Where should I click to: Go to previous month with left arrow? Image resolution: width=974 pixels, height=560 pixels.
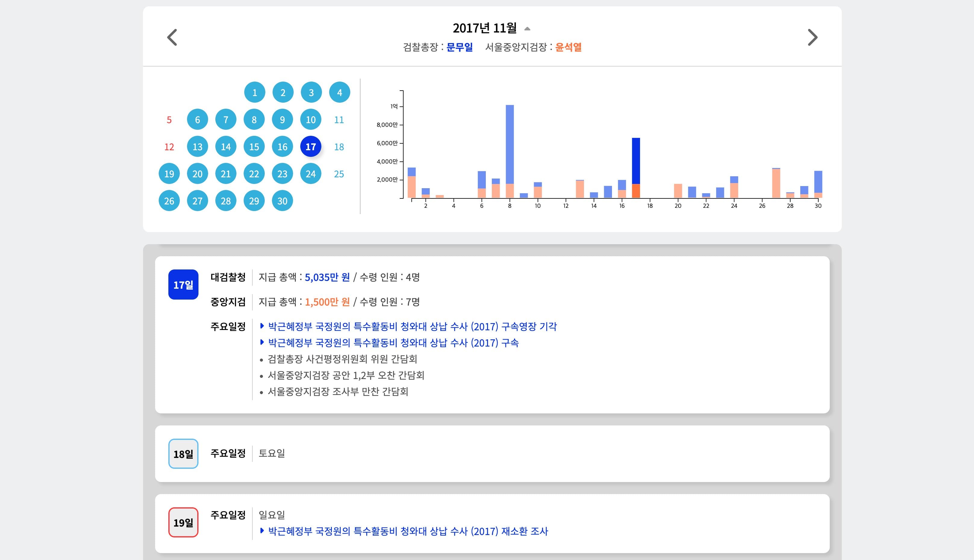(x=172, y=37)
